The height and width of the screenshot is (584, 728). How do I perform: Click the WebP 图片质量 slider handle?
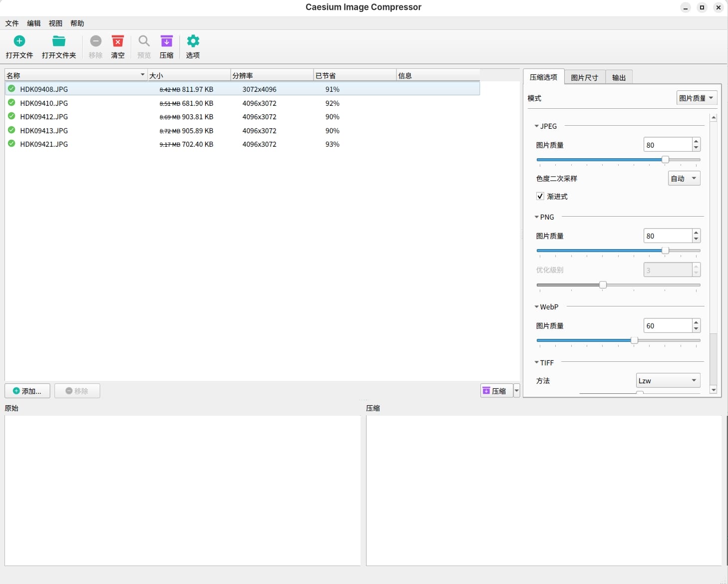click(634, 340)
